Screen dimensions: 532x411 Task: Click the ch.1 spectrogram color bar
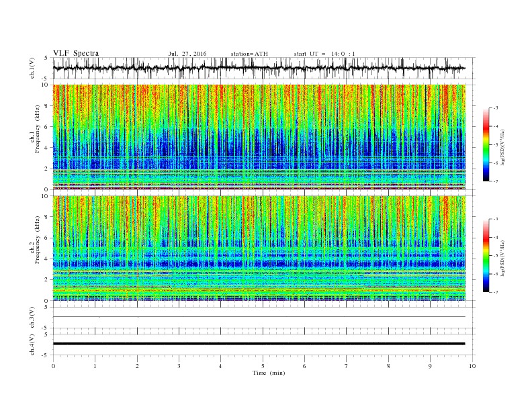point(486,144)
